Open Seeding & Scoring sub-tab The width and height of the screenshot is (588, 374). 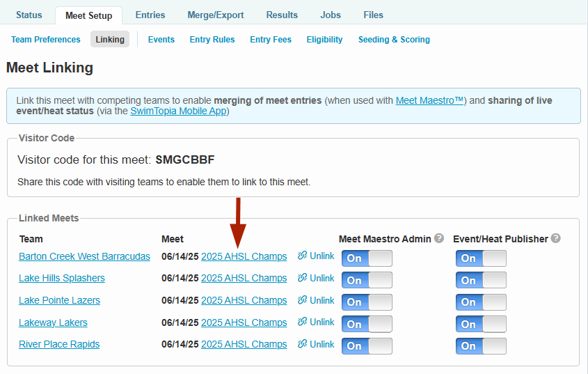point(394,40)
